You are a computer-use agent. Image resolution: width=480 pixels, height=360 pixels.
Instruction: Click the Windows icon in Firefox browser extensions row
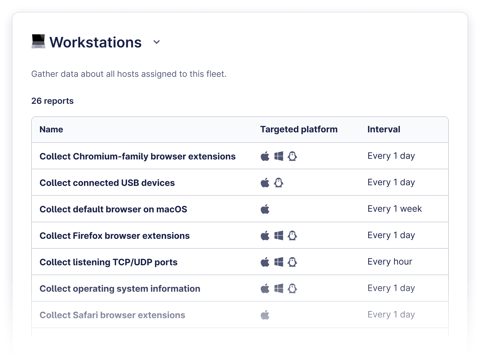point(279,236)
